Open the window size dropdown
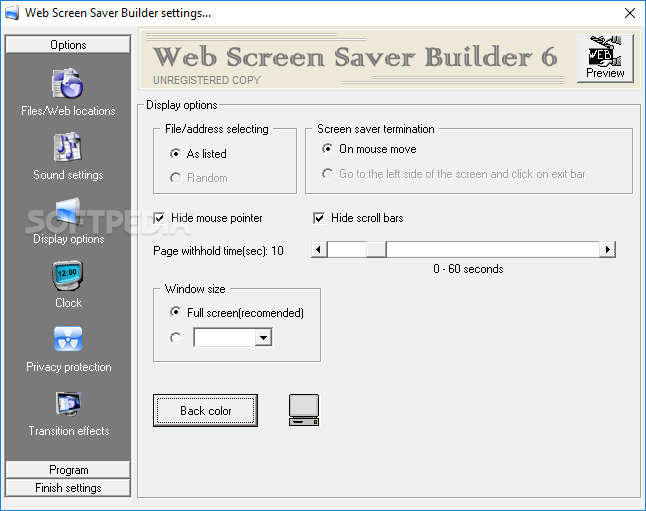The height and width of the screenshot is (511, 646). click(263, 338)
